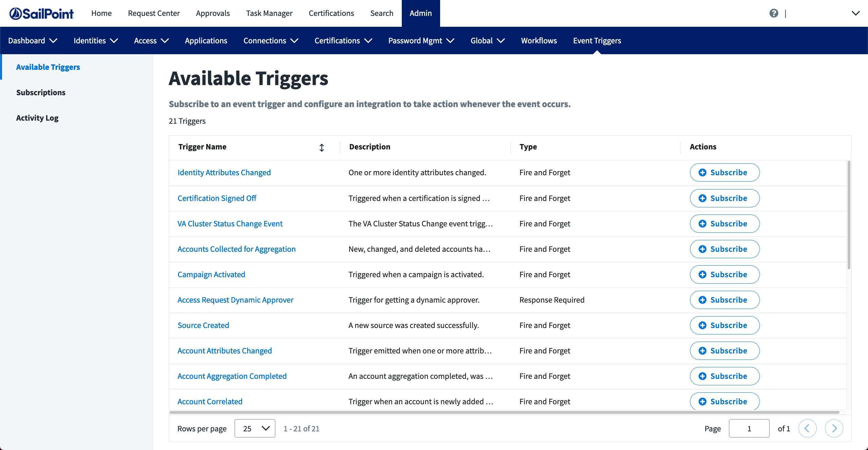The image size is (868, 450).
Task: Open the Certification Signed Off trigger
Action: click(x=217, y=198)
